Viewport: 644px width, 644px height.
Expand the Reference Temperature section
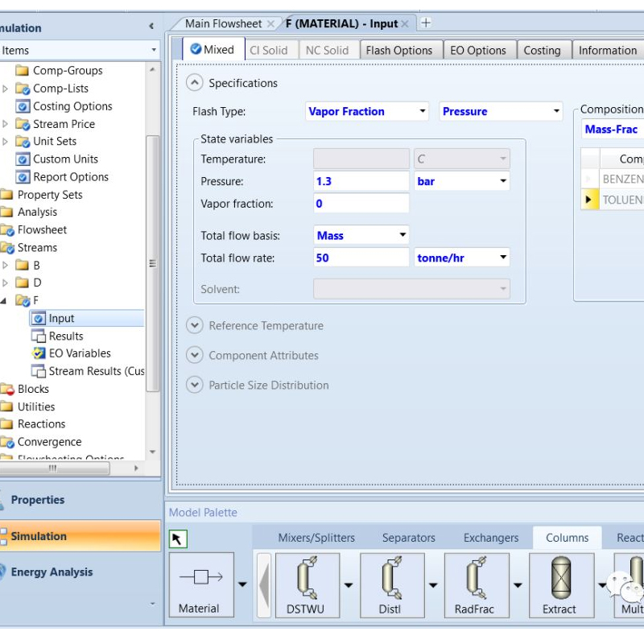pos(194,325)
